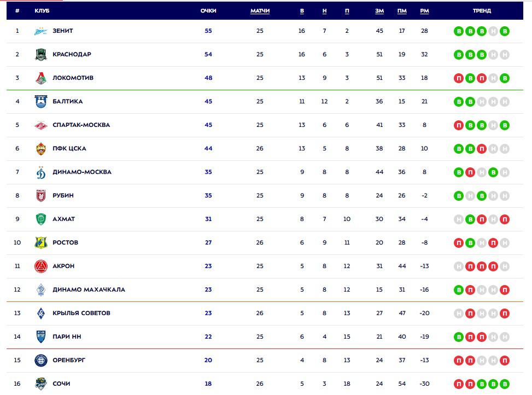
Task: Click the Sochi club logo
Action: click(41, 384)
